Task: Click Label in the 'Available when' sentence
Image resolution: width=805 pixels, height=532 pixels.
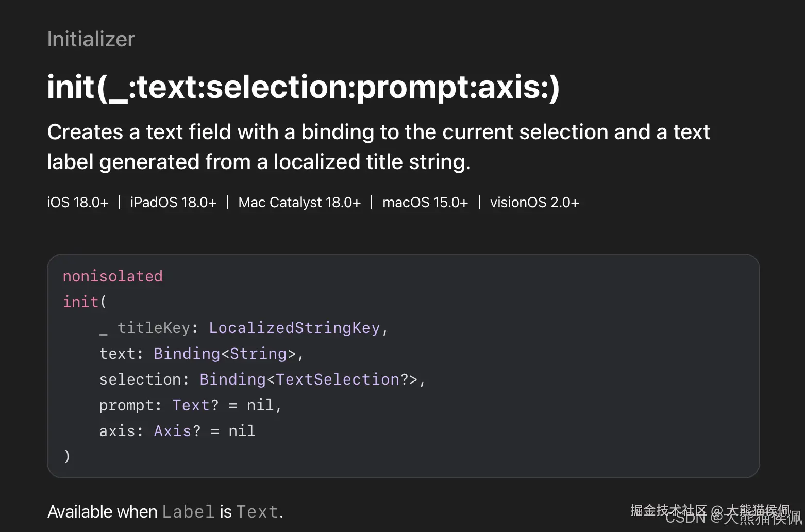Action: [x=188, y=512]
